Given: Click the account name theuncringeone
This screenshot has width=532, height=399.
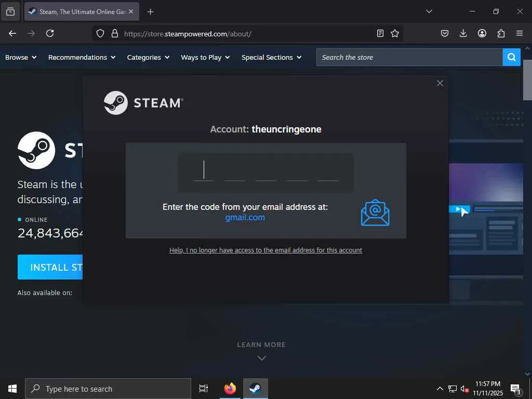Looking at the screenshot, I should pyautogui.click(x=286, y=129).
